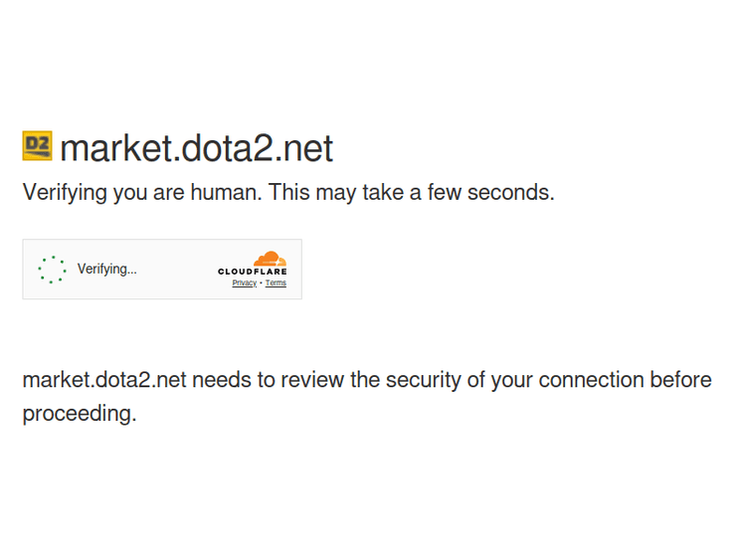Click the orange Cloudflare cloud icon

click(269, 259)
